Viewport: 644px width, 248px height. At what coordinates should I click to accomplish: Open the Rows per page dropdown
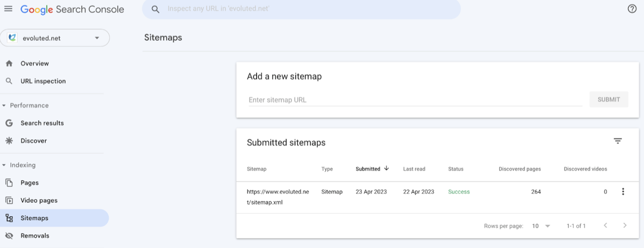(541, 226)
